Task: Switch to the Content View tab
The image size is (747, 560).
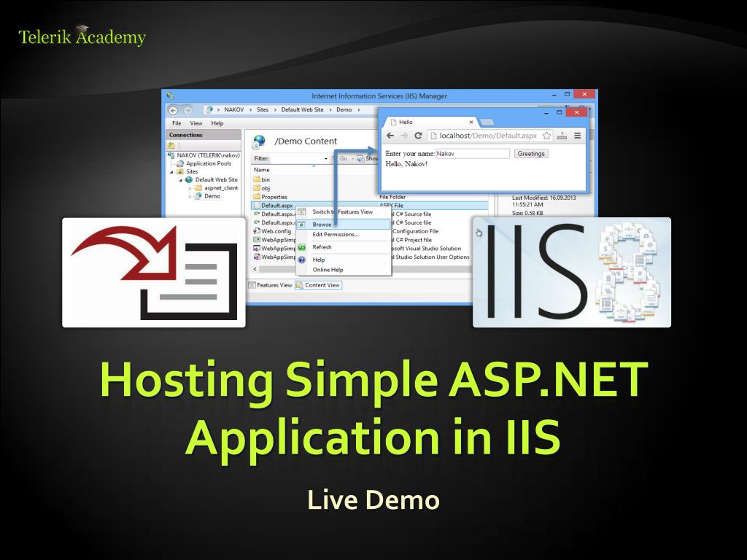Action: click(318, 285)
